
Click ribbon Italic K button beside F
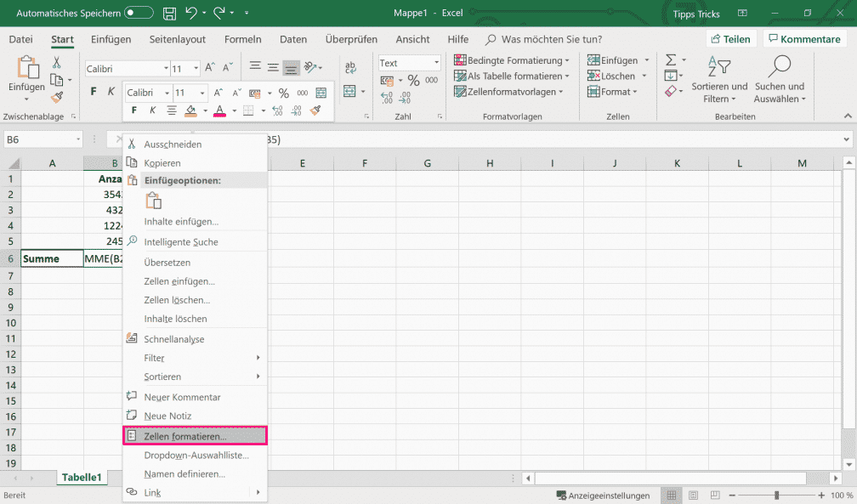point(111,91)
